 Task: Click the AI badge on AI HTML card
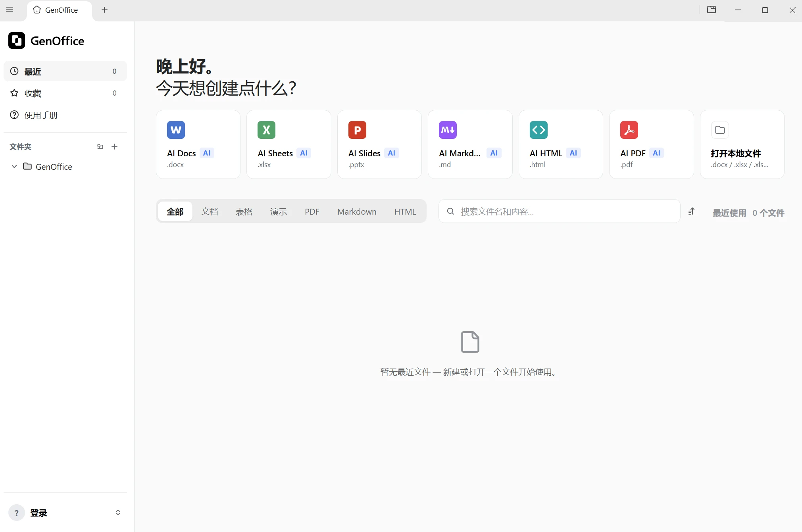coord(573,153)
